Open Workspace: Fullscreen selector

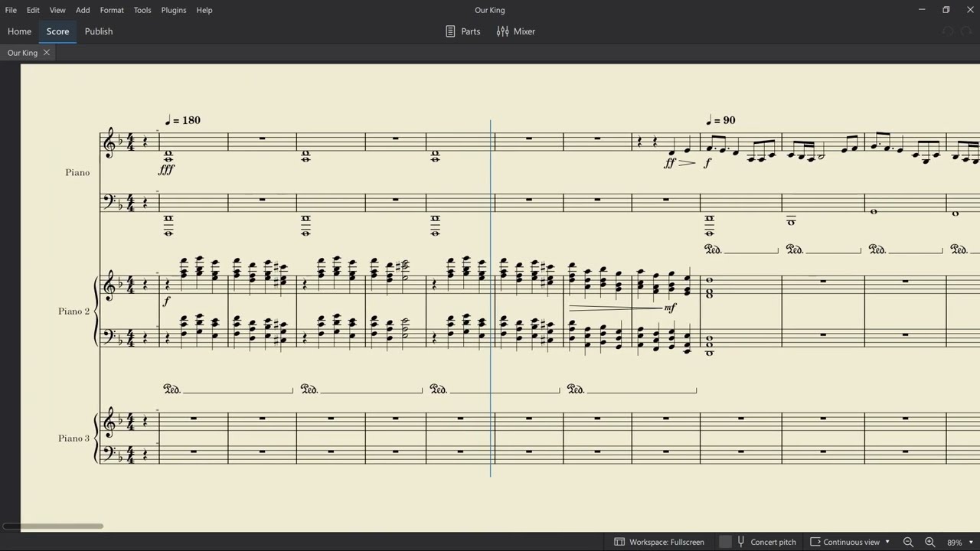coord(659,542)
